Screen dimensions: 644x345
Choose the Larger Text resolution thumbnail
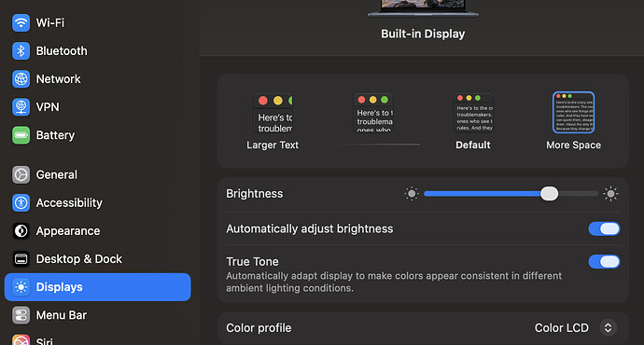tap(273, 113)
